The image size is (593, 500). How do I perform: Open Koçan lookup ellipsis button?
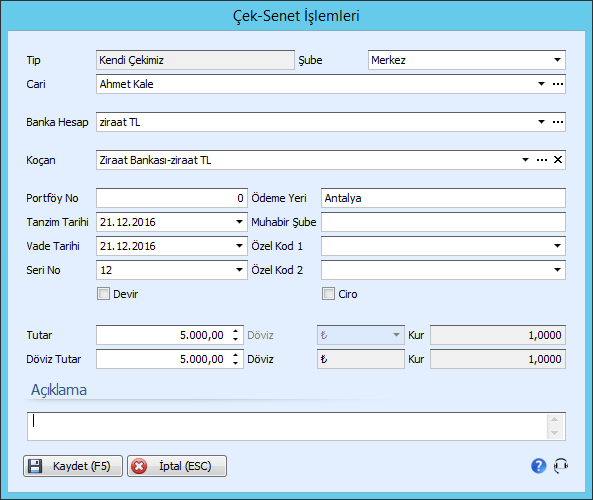coord(542,160)
